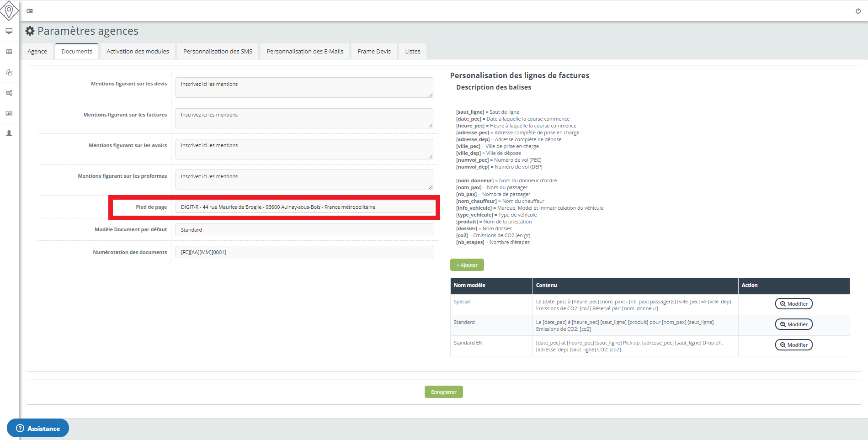868x440 pixels.
Task: Open the Listes tab
Action: pos(412,51)
